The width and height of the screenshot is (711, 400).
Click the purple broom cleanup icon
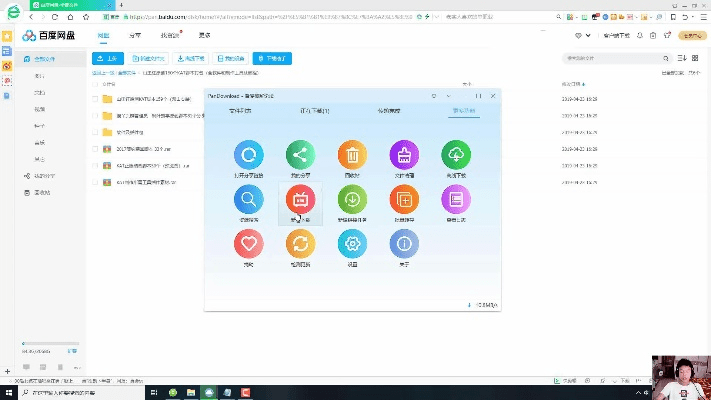click(x=404, y=155)
